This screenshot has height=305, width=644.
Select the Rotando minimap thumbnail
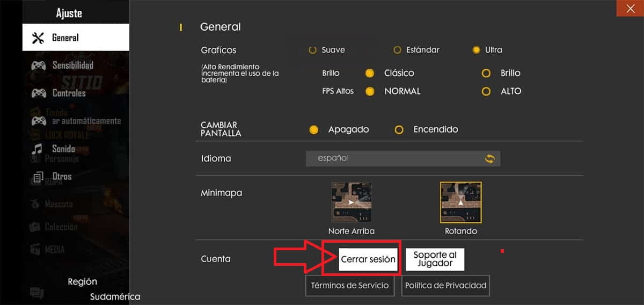(x=461, y=202)
